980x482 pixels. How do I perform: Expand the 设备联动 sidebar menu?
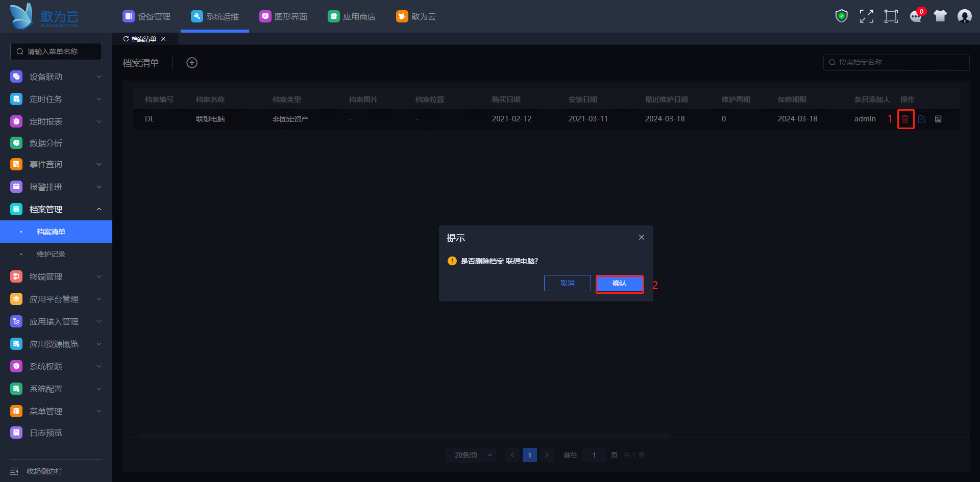[x=56, y=77]
